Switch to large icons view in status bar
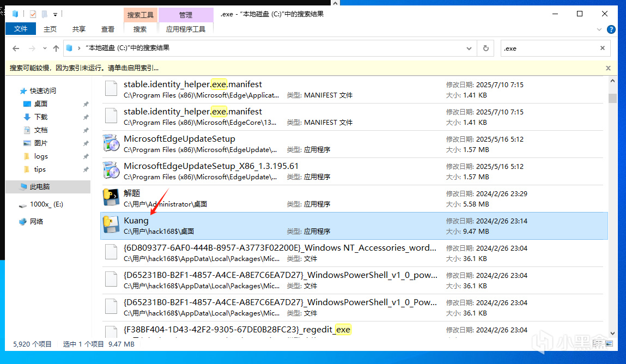The image size is (626, 364). pos(609,344)
